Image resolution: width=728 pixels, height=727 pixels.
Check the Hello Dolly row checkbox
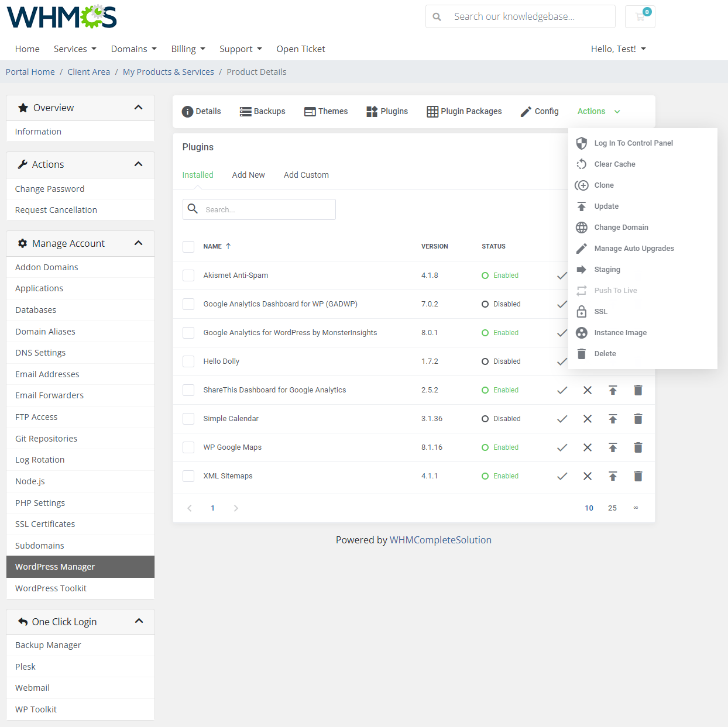coord(188,361)
